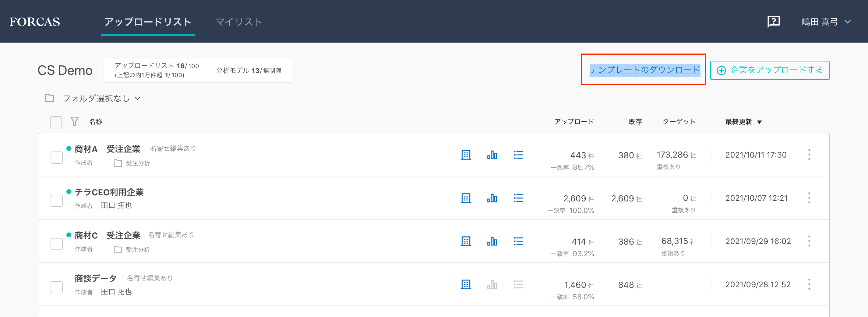868x317 pixels.
Task: Open bar chart analysis for 商材A 受注企業
Action: click(x=492, y=155)
